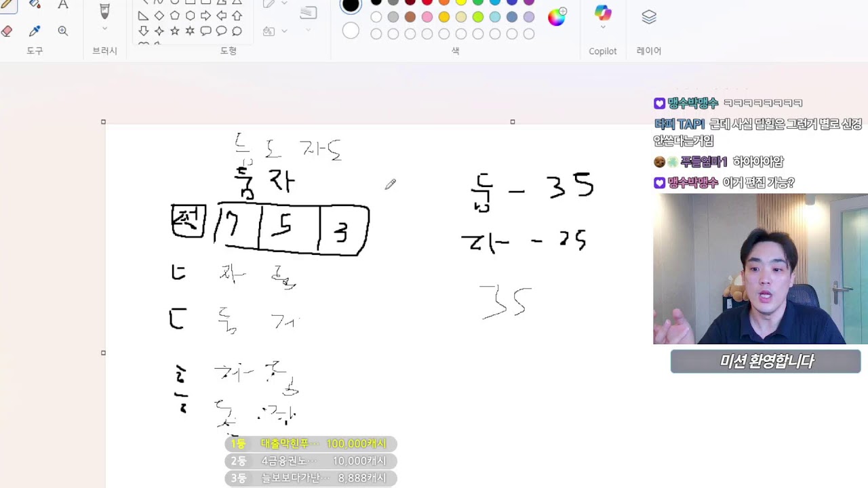Screen dimensions: 868x488
Task: Expand the brush type dropdown chevron
Action: [104, 28]
